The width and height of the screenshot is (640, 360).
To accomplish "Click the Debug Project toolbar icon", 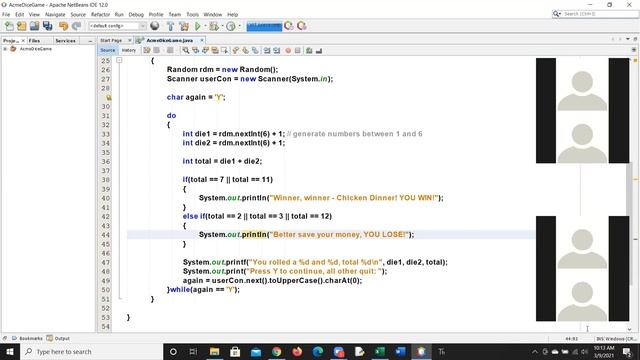I will 213,26.
